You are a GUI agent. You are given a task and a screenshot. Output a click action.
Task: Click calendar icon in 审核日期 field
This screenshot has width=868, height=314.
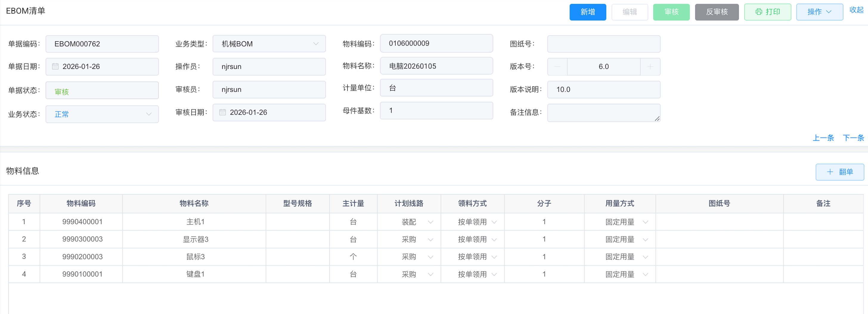click(x=222, y=112)
